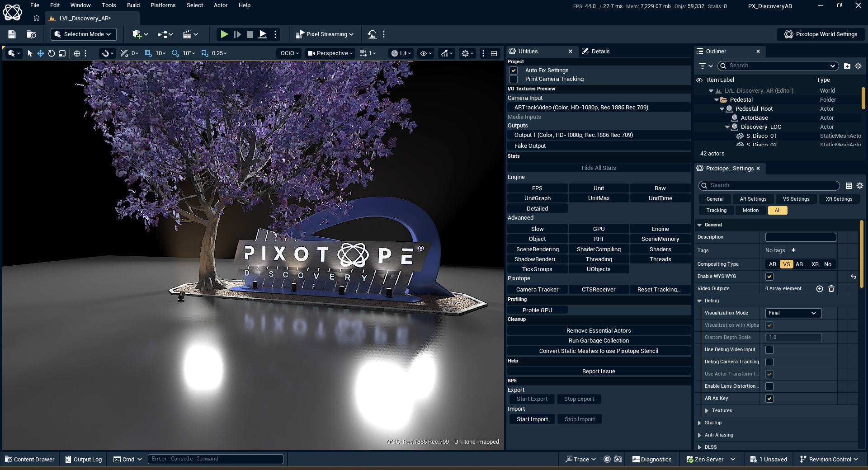868x470 pixels.
Task: Open the Visualization Mode Final dropdown
Action: pos(793,313)
